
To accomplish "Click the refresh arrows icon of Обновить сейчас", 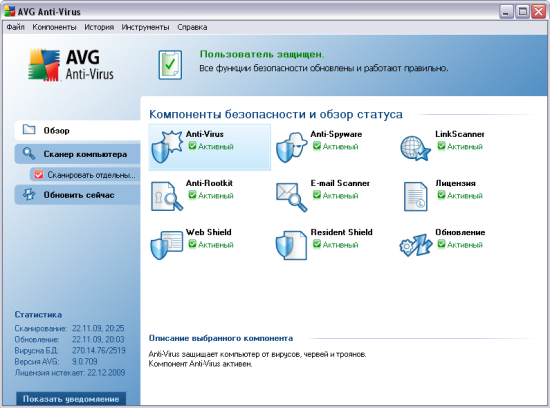I will tap(29, 194).
